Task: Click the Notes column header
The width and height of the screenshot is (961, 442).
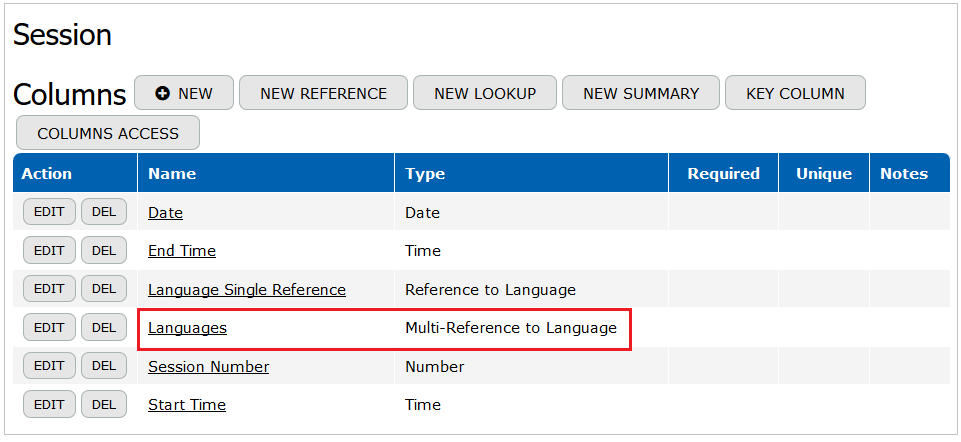Action: (x=910, y=173)
